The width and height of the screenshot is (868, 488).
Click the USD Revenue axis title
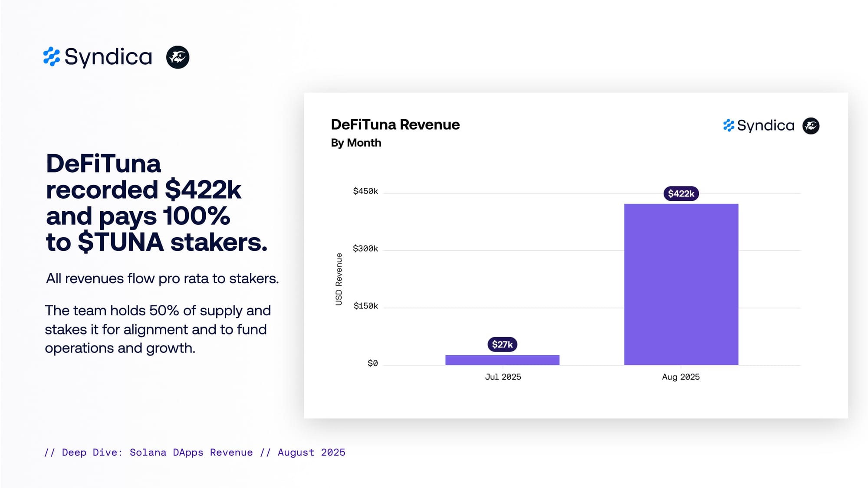pyautogui.click(x=339, y=279)
